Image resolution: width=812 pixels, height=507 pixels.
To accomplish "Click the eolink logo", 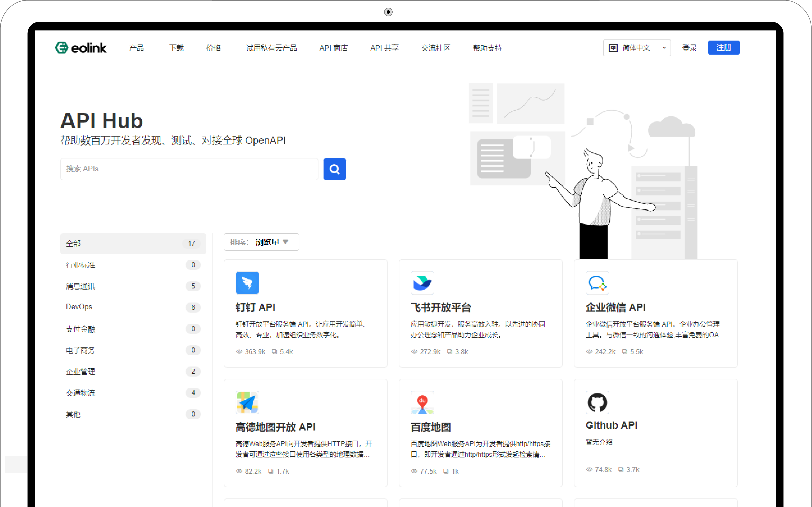I will (x=81, y=48).
